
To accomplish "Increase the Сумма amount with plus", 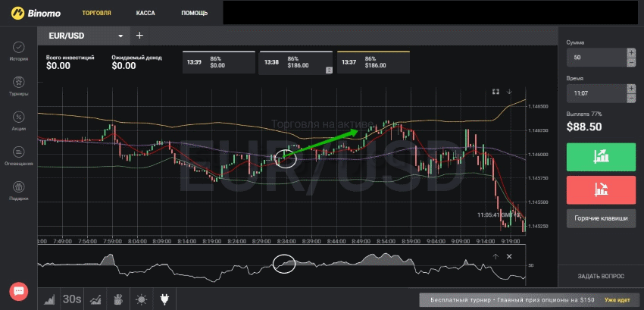I will [x=631, y=52].
